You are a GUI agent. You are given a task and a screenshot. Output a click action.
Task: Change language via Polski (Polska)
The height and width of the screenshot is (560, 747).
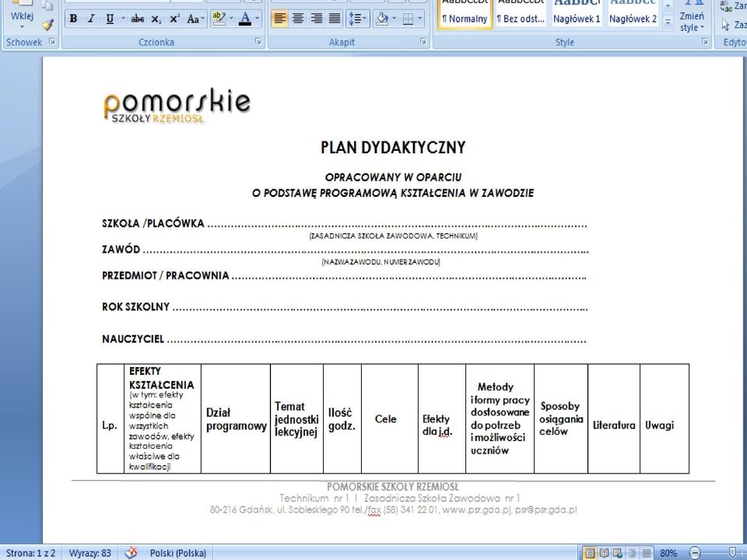(177, 553)
